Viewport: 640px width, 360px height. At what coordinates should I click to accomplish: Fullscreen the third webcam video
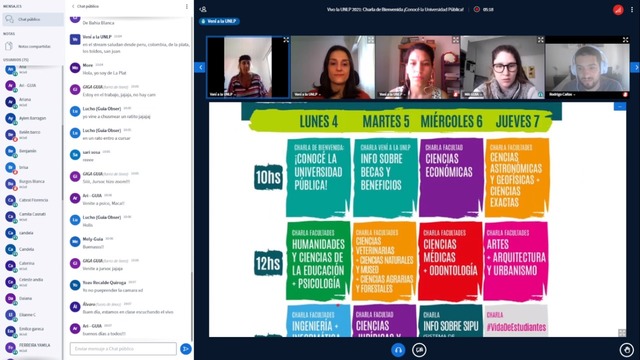tap(456, 40)
